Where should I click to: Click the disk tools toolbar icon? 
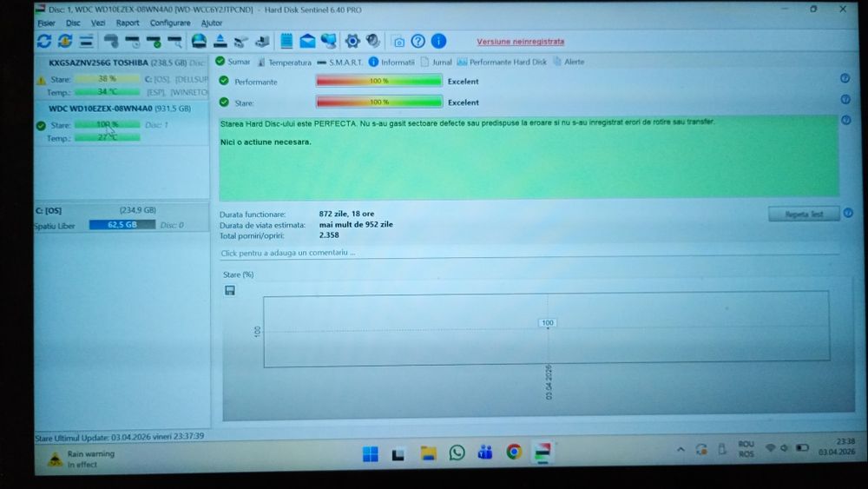(240, 41)
